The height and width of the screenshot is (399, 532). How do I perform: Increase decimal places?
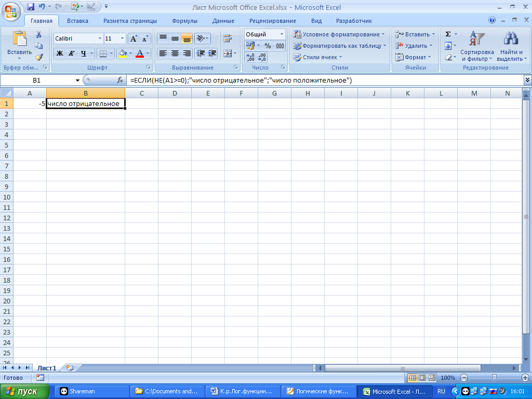click(250, 57)
